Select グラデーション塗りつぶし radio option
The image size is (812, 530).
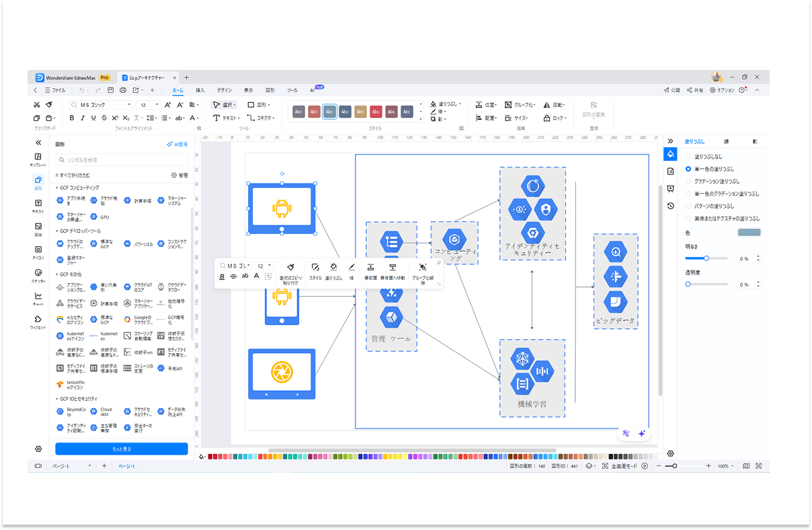tap(688, 181)
